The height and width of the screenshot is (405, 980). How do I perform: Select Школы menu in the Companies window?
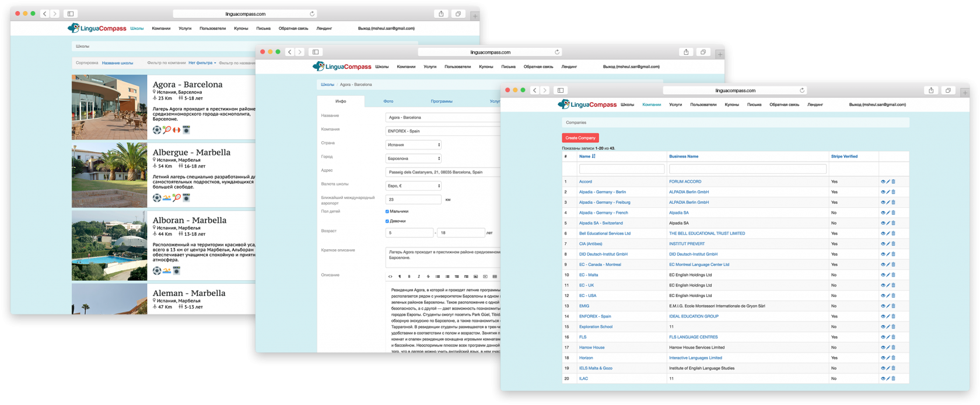coord(627,105)
